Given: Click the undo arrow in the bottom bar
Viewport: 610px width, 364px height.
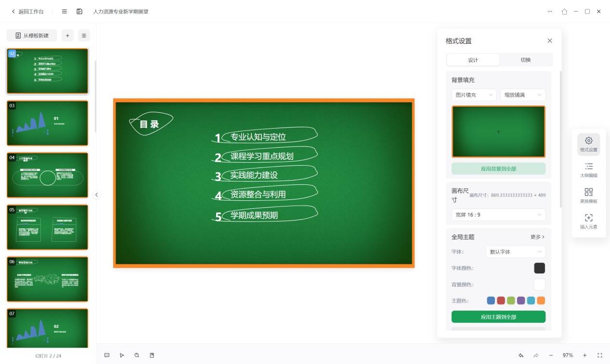Looking at the screenshot, I should pyautogui.click(x=521, y=355).
